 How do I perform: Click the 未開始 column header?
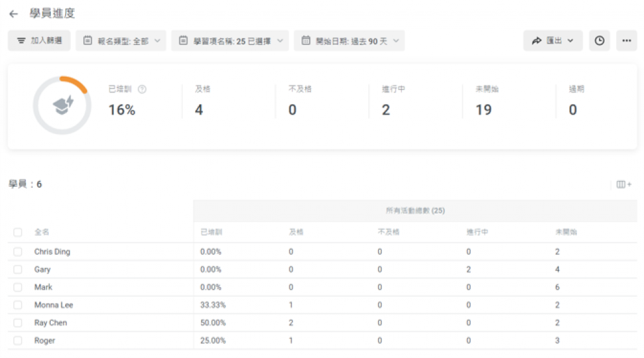[x=566, y=232]
